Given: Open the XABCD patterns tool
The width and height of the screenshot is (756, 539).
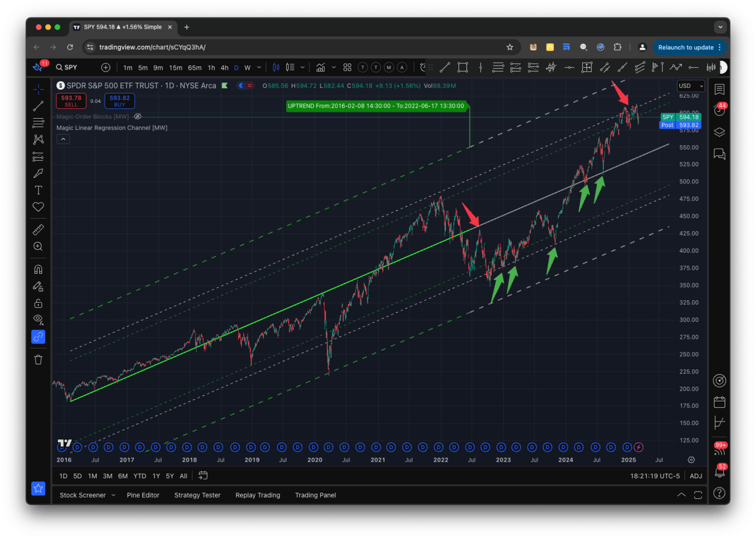Looking at the screenshot, I should click(39, 139).
